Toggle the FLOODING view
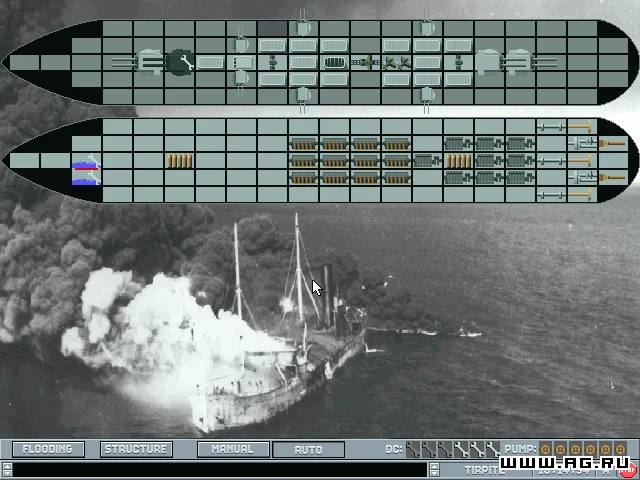The height and width of the screenshot is (480, 640). pyautogui.click(x=48, y=450)
